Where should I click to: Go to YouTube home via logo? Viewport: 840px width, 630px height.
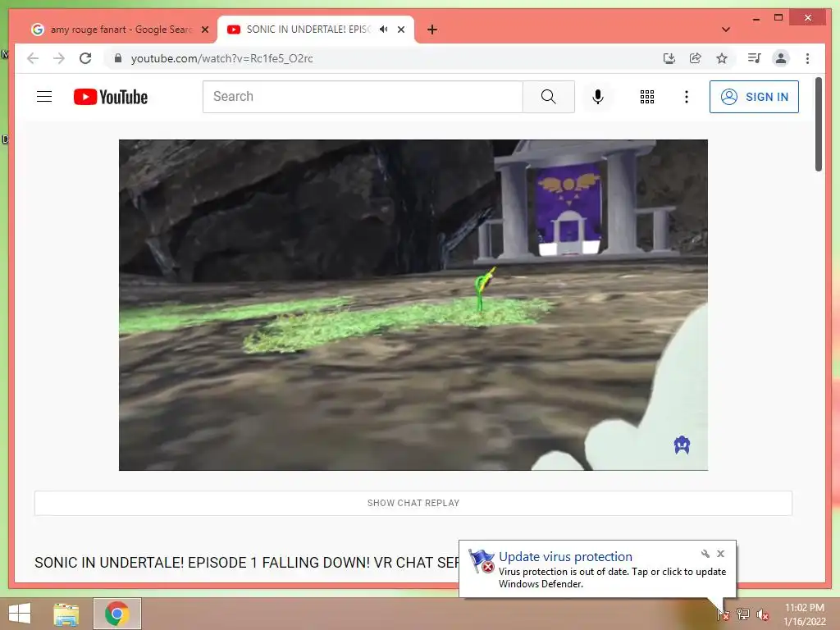[x=111, y=97]
